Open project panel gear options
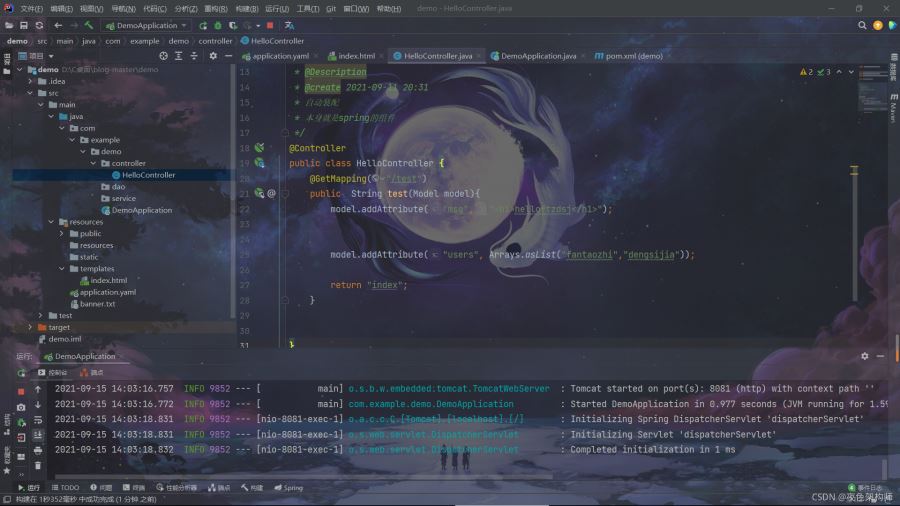Viewport: 900px width, 506px height. [x=213, y=56]
